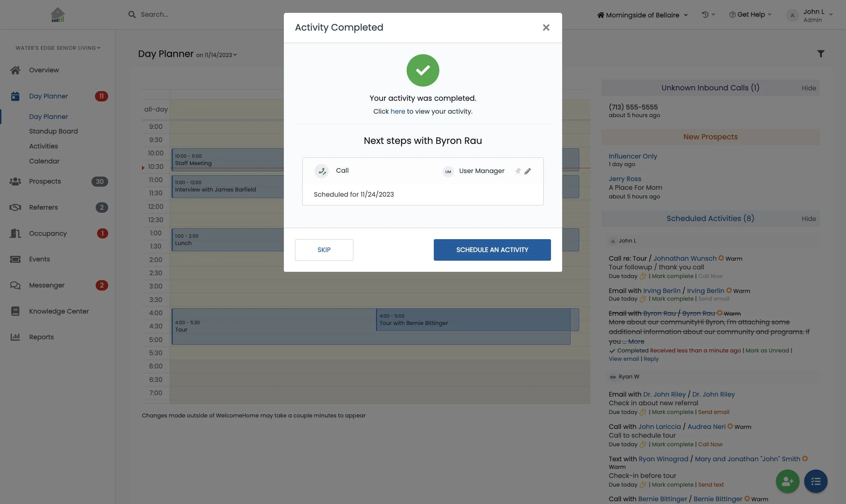The height and width of the screenshot is (504, 846).
Task: Click the Skip button
Action: pyautogui.click(x=324, y=250)
